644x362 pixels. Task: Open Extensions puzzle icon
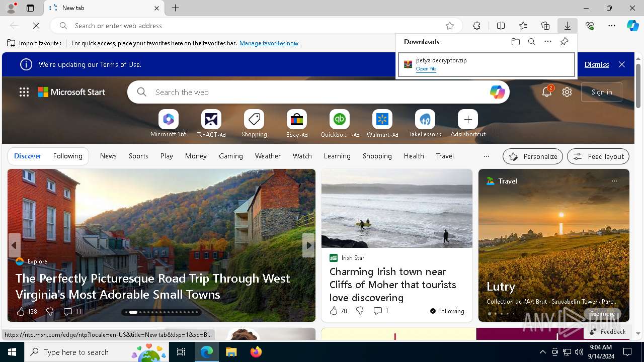476,26
